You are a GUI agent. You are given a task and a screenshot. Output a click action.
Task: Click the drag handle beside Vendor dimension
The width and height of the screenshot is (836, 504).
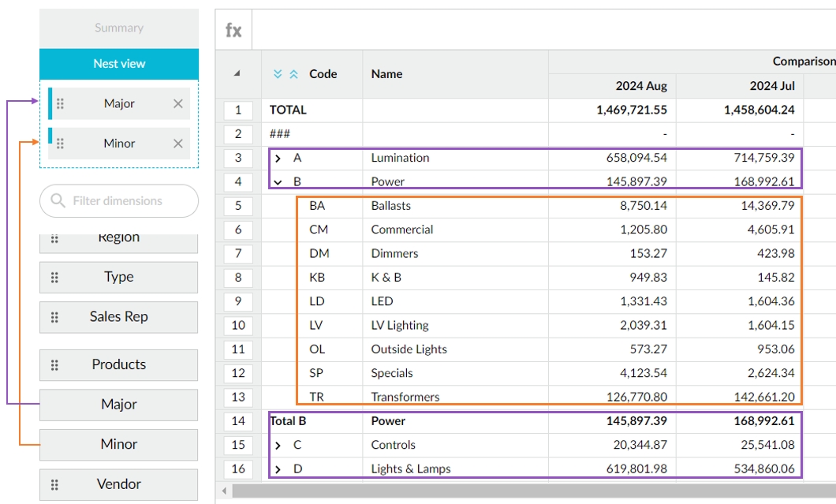coord(54,484)
